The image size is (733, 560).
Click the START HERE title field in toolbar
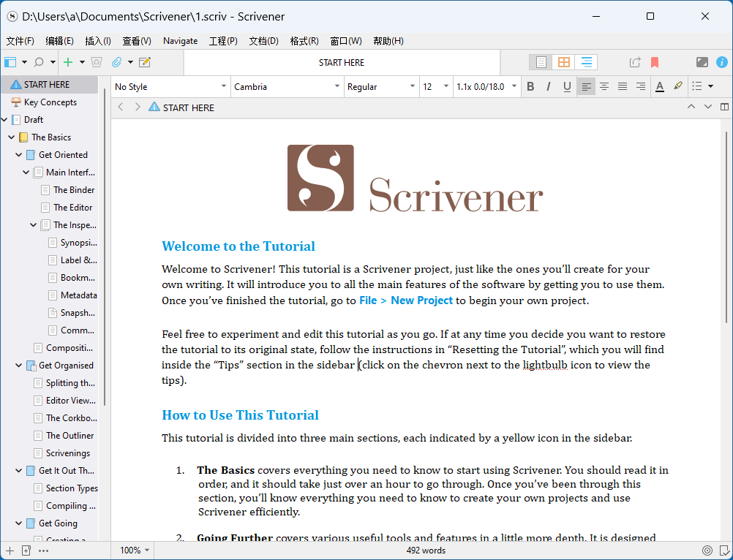(x=342, y=63)
